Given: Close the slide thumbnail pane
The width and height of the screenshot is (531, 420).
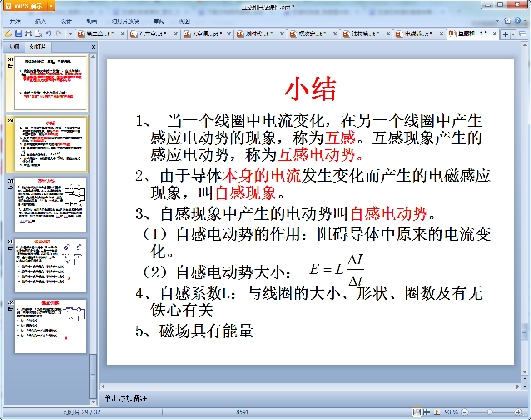Looking at the screenshot, I should (x=94, y=47).
